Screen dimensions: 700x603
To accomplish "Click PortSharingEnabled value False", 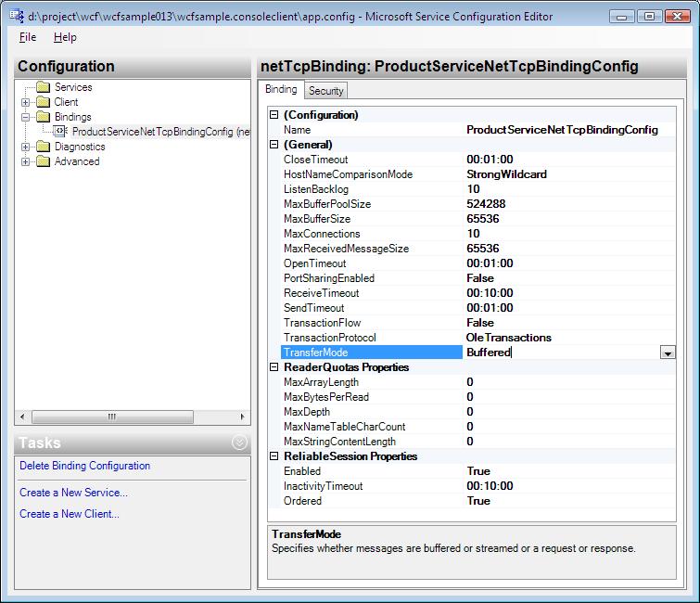I will coord(480,277).
